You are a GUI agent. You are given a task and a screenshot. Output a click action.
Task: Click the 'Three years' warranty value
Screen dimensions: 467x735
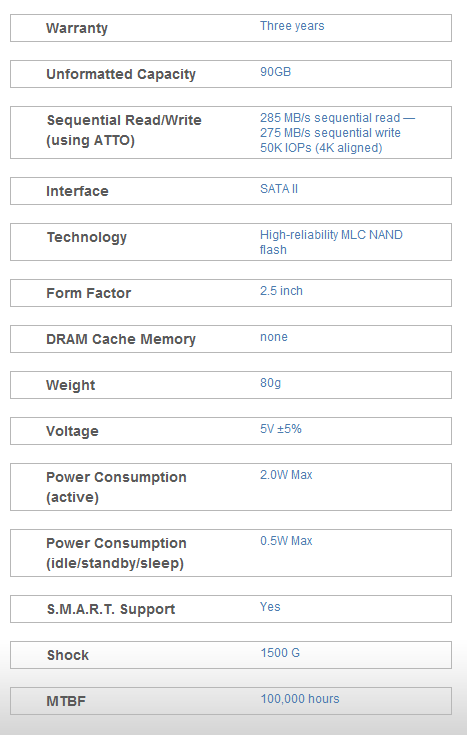point(292,26)
